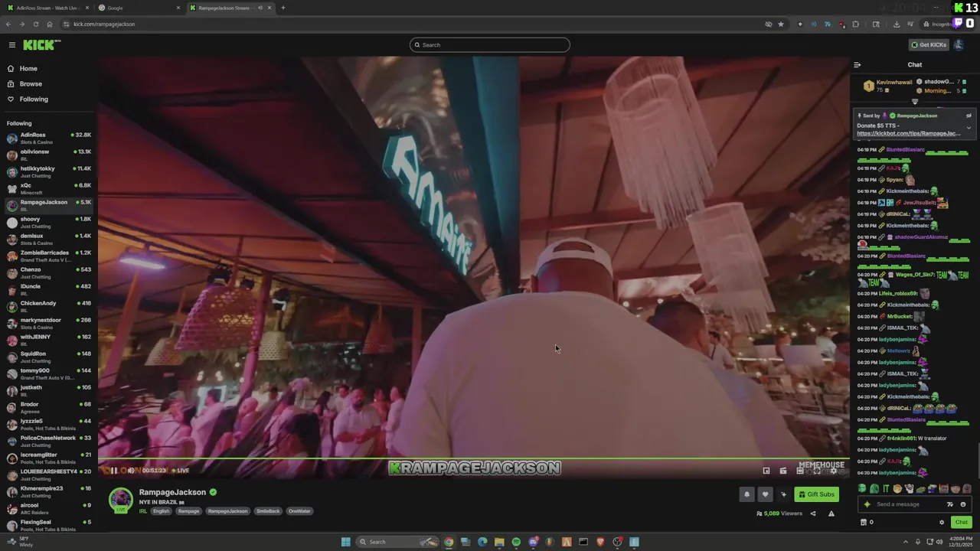The width and height of the screenshot is (980, 551).
Task: Report stream warning triangle icon
Action: click(831, 514)
